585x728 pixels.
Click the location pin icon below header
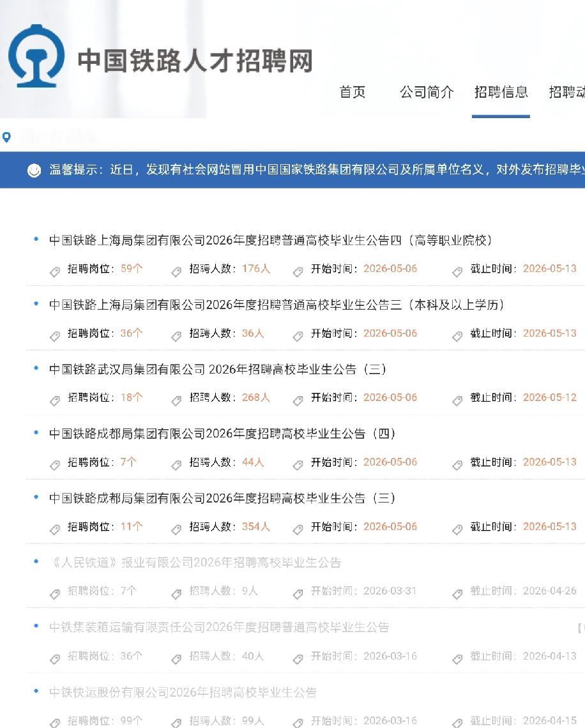coord(6,137)
